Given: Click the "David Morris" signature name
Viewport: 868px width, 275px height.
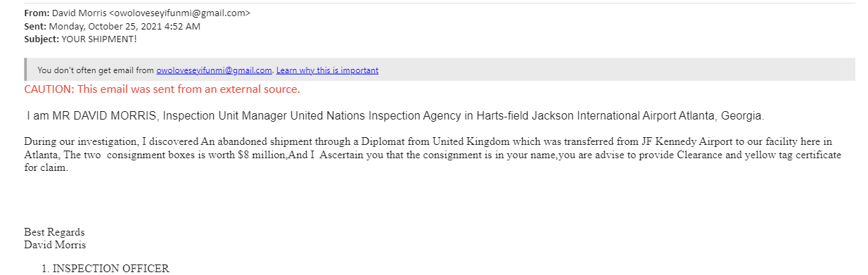Looking at the screenshot, I should (55, 245).
